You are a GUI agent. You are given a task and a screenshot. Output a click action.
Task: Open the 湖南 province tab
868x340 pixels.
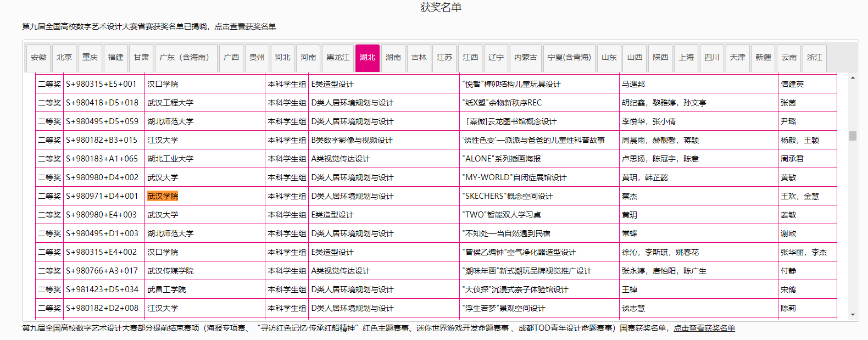click(x=393, y=58)
